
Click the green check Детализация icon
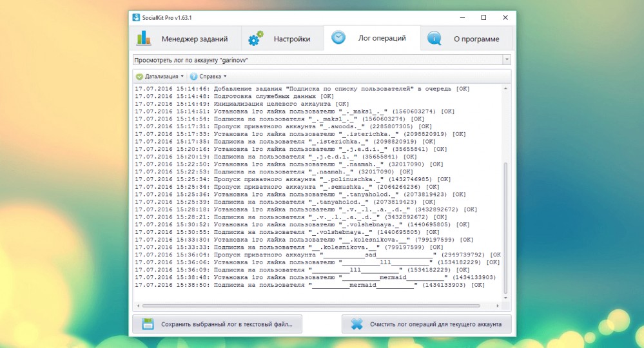point(140,76)
